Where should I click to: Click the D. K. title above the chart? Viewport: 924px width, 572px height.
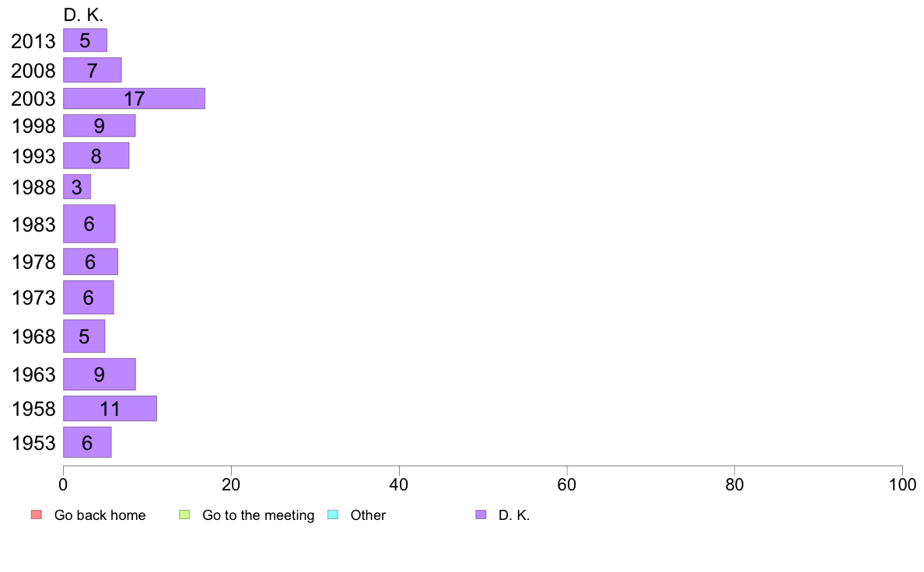[83, 15]
